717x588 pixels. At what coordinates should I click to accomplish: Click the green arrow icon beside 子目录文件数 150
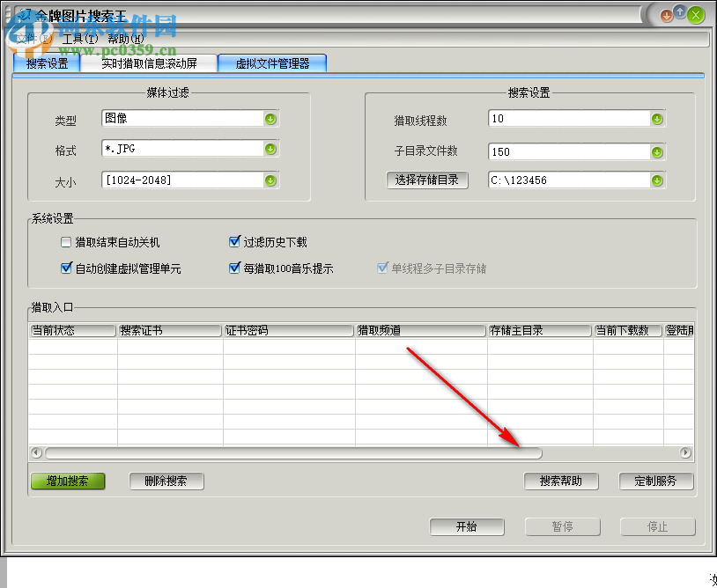[659, 151]
